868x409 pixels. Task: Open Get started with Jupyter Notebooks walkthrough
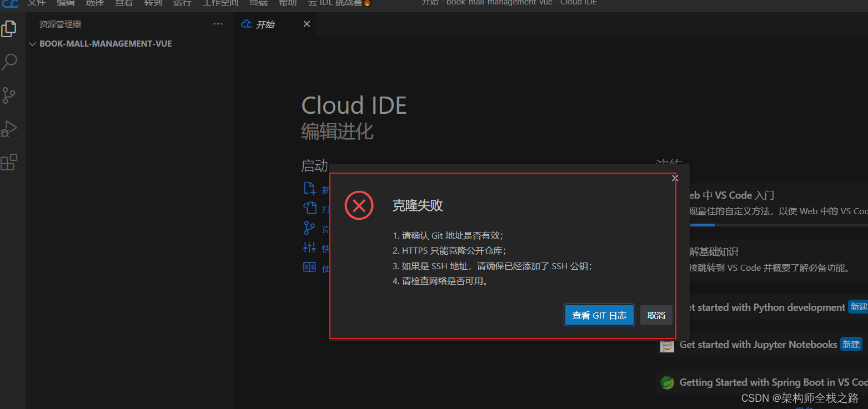point(762,345)
